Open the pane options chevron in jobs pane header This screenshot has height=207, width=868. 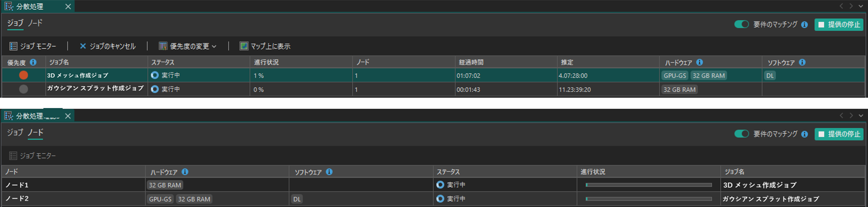861,6
